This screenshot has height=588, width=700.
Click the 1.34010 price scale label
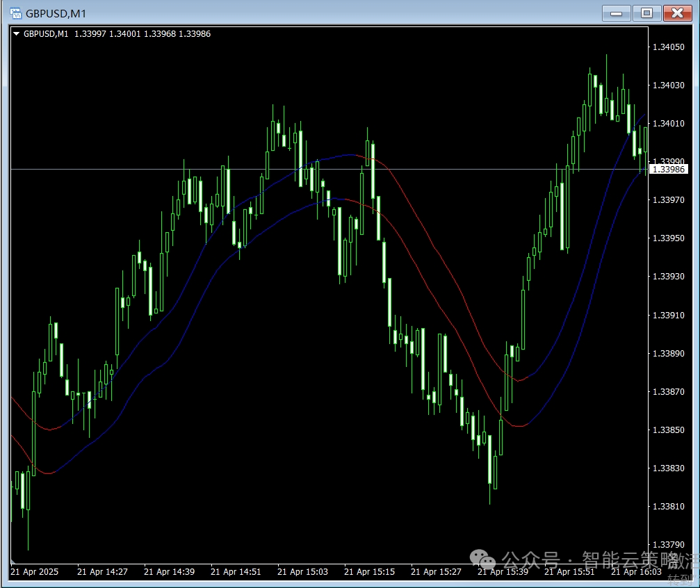668,124
